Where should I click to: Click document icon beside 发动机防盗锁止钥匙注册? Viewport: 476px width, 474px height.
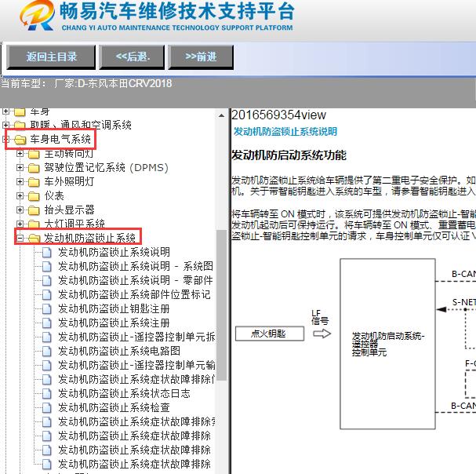47,308
